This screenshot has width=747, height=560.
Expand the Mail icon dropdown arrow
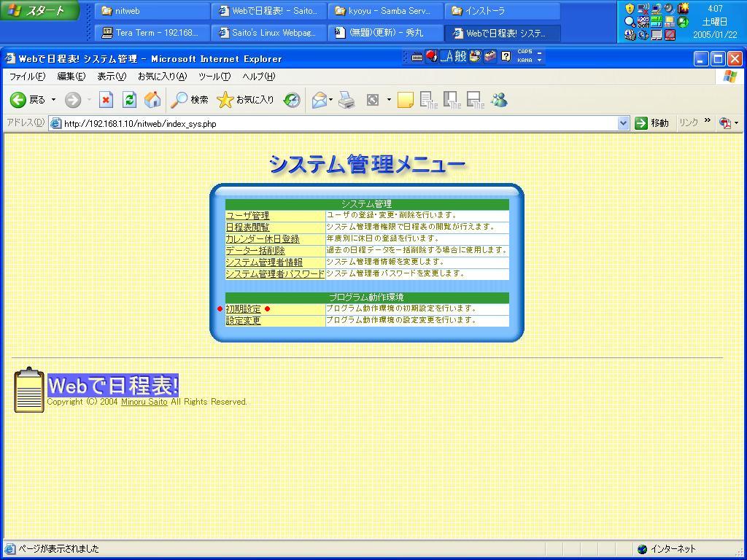(x=331, y=101)
